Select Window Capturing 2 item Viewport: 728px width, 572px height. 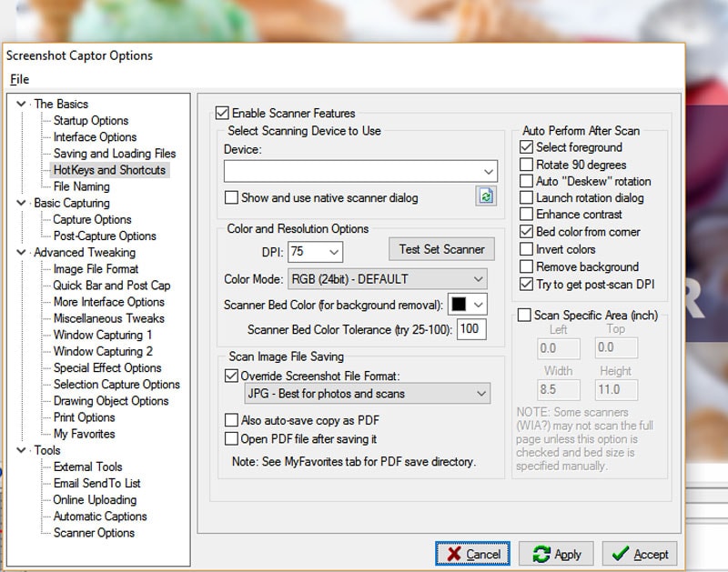[103, 351]
